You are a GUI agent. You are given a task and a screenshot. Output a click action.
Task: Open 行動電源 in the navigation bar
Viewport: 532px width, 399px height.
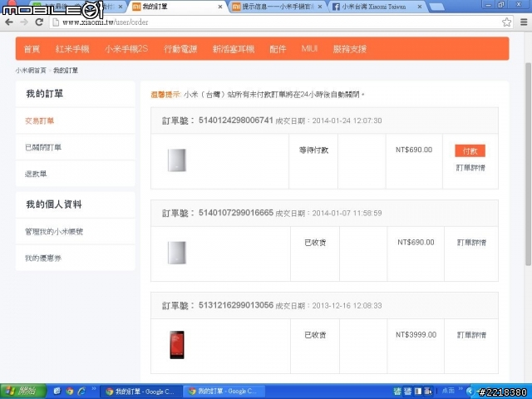[180, 49]
